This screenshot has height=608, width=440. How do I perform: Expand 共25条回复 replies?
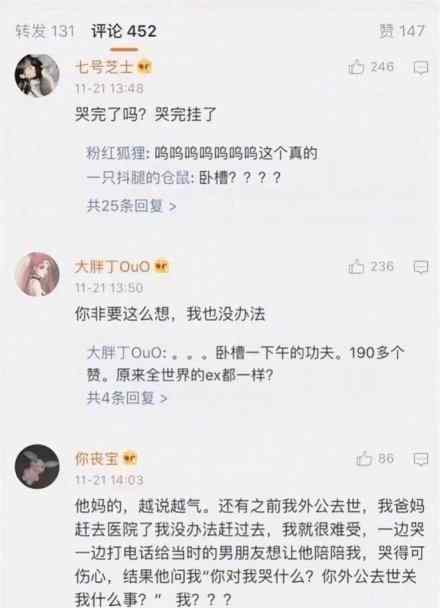(x=132, y=206)
